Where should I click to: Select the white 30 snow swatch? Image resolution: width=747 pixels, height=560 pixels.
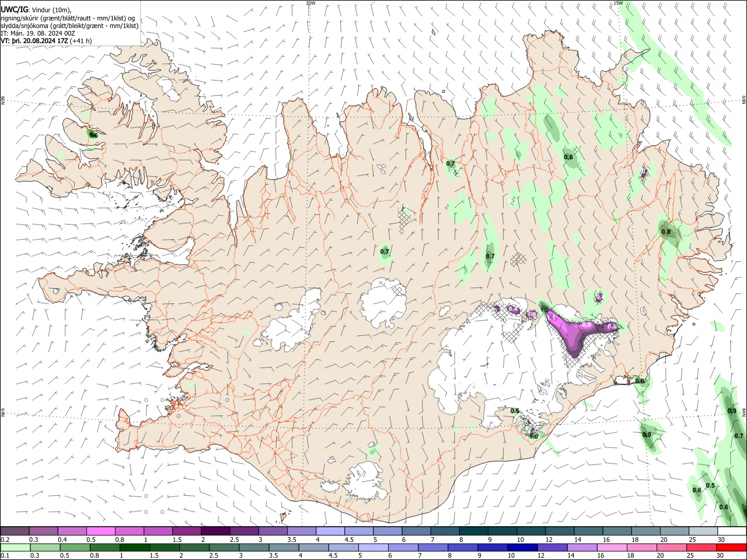click(731, 531)
